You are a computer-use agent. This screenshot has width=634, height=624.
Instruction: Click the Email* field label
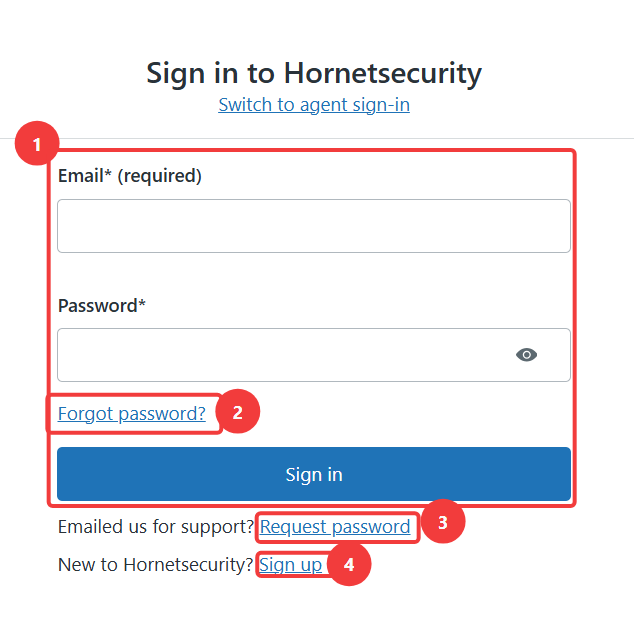pyautogui.click(x=85, y=176)
